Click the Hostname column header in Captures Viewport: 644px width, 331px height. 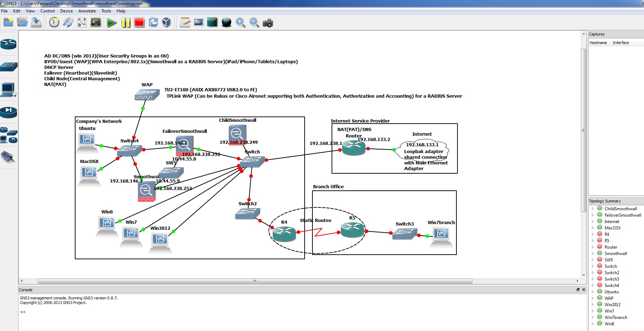tap(598, 43)
